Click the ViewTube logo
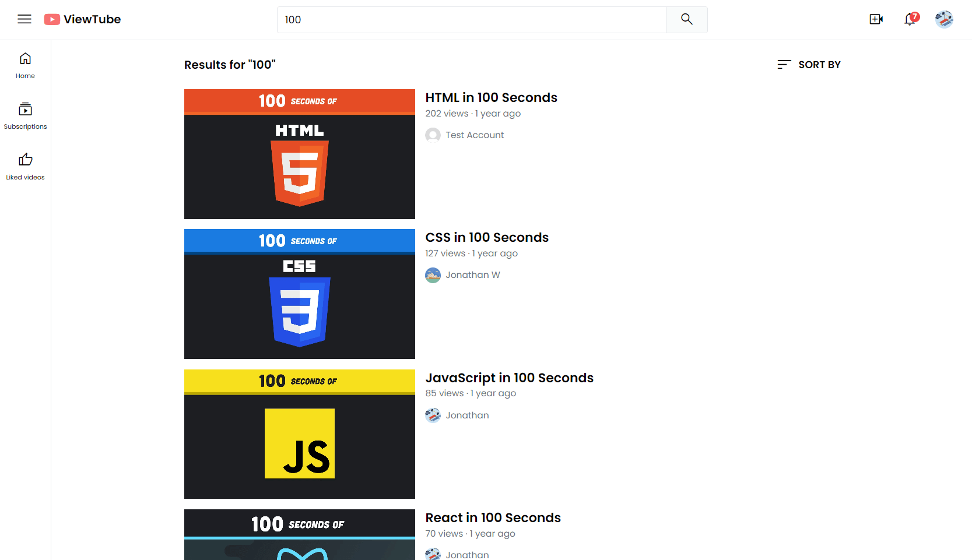Viewport: 972px width, 560px height. pos(82,19)
